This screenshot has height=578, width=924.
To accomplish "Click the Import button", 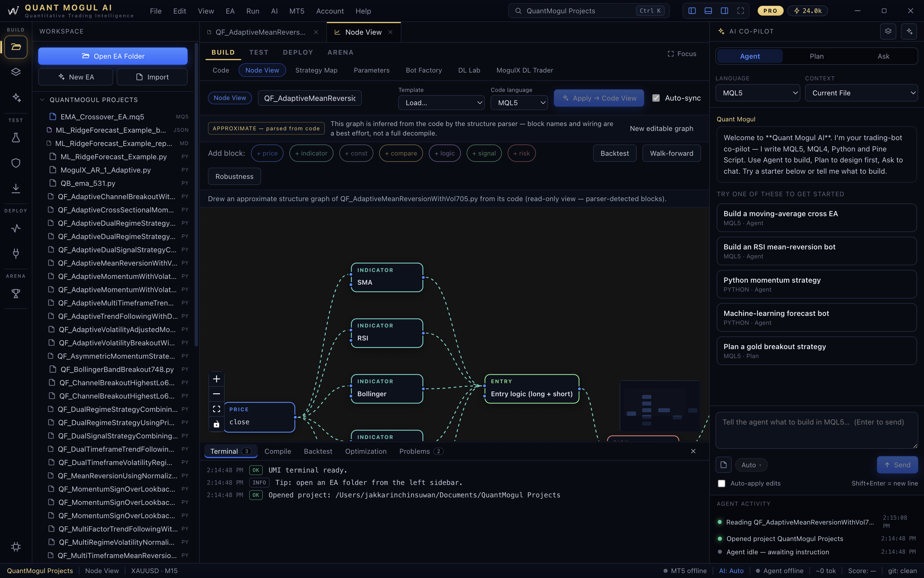I will tap(152, 77).
